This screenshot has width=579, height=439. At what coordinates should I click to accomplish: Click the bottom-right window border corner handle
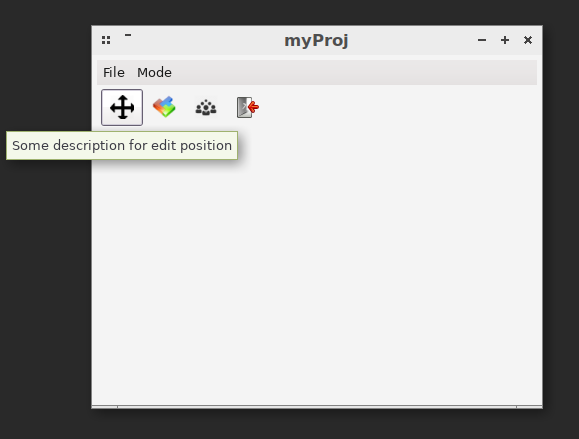click(x=530, y=407)
